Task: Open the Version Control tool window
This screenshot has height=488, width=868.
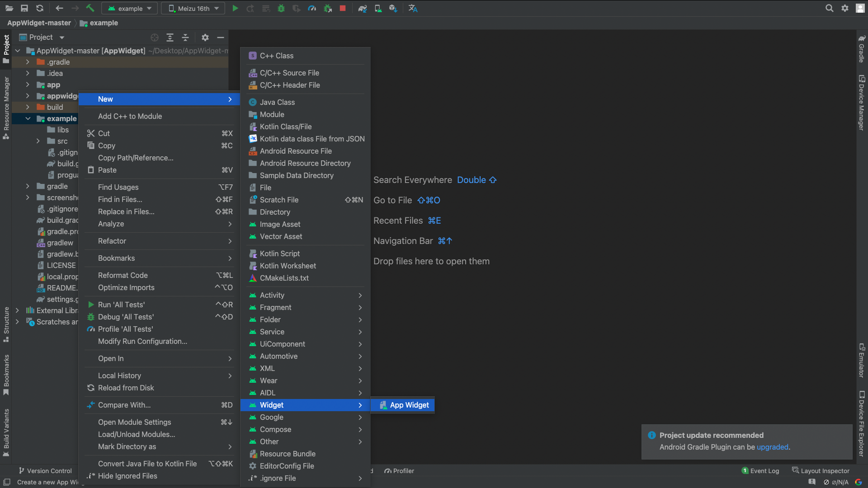Action: 45,471
